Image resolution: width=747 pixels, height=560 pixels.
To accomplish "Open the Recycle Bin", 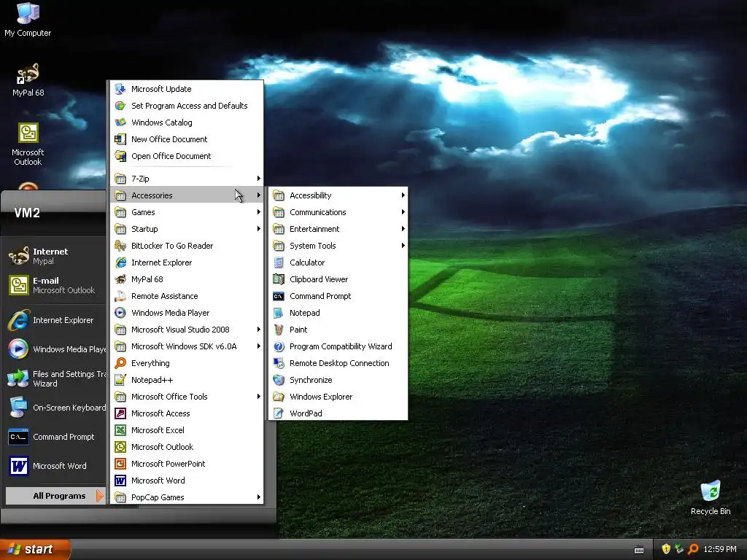I will [711, 497].
